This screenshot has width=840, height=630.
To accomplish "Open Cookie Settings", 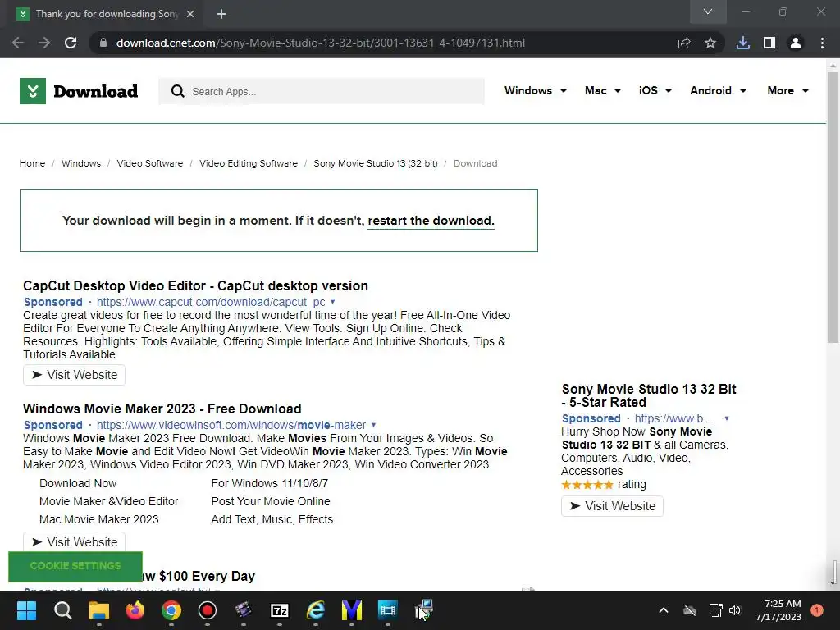I will click(75, 566).
